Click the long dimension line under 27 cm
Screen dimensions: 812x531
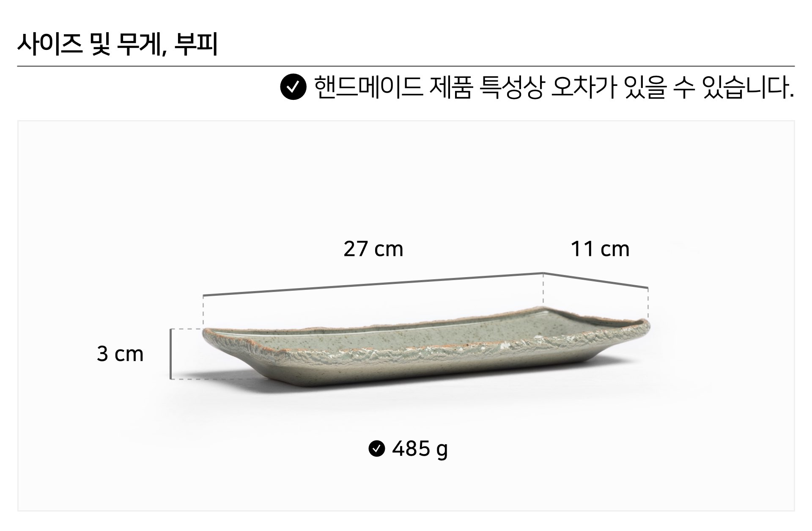point(373,284)
